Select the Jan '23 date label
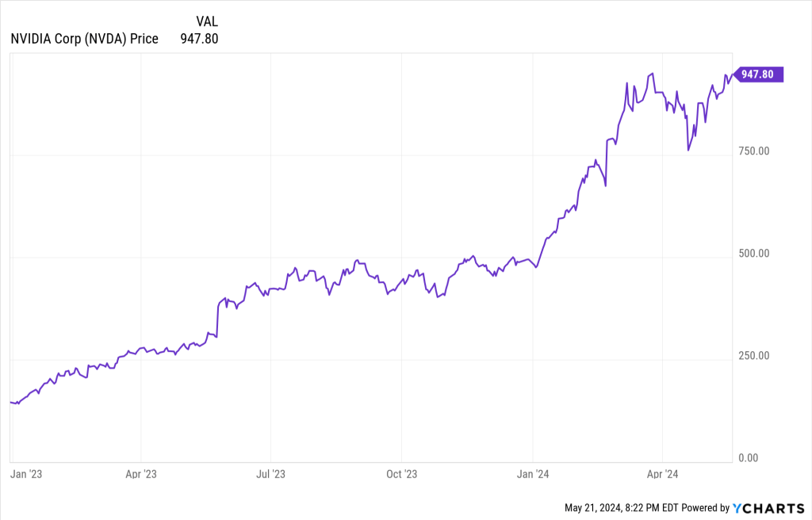Viewport: 812px width, 520px height. 25,474
